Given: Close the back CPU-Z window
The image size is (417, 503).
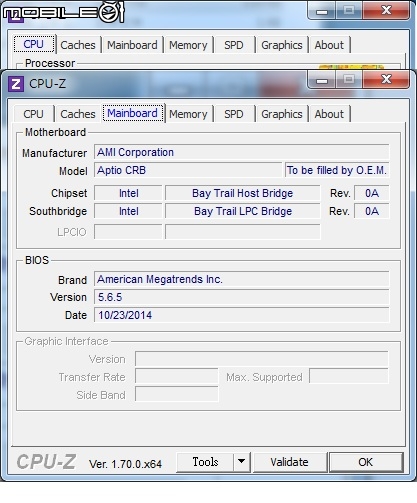Looking at the screenshot, I should (386, 11).
